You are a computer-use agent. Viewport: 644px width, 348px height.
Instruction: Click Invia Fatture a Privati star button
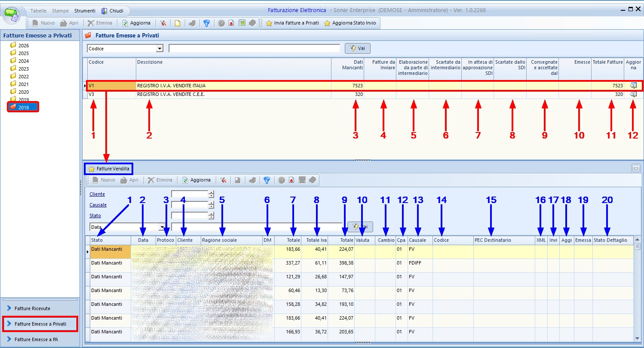[292, 23]
